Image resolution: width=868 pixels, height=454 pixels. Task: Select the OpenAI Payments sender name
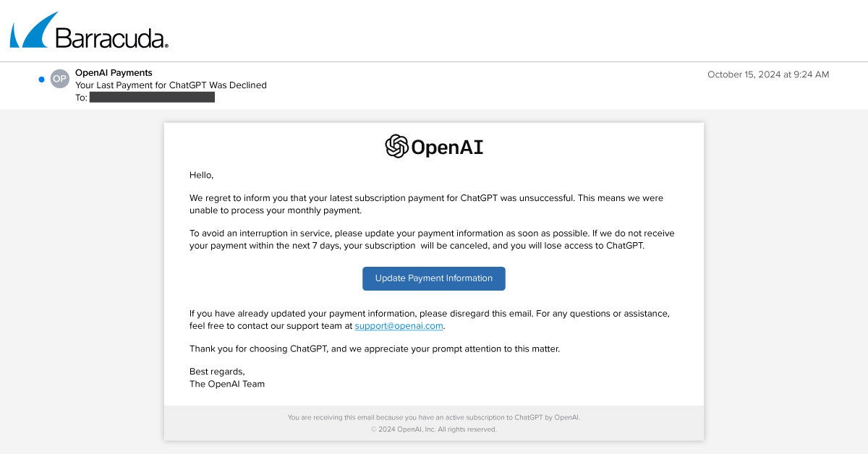pyautogui.click(x=113, y=72)
